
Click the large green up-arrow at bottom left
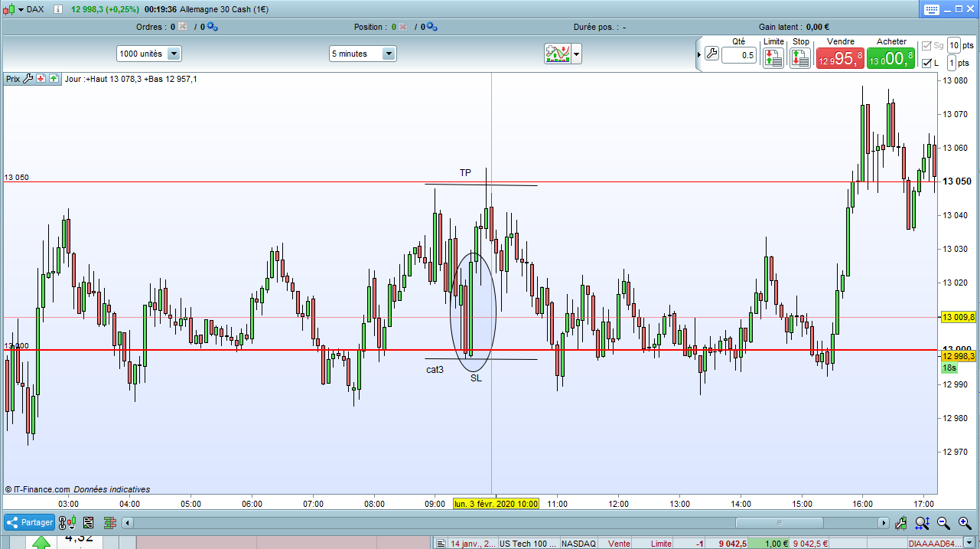[41, 542]
